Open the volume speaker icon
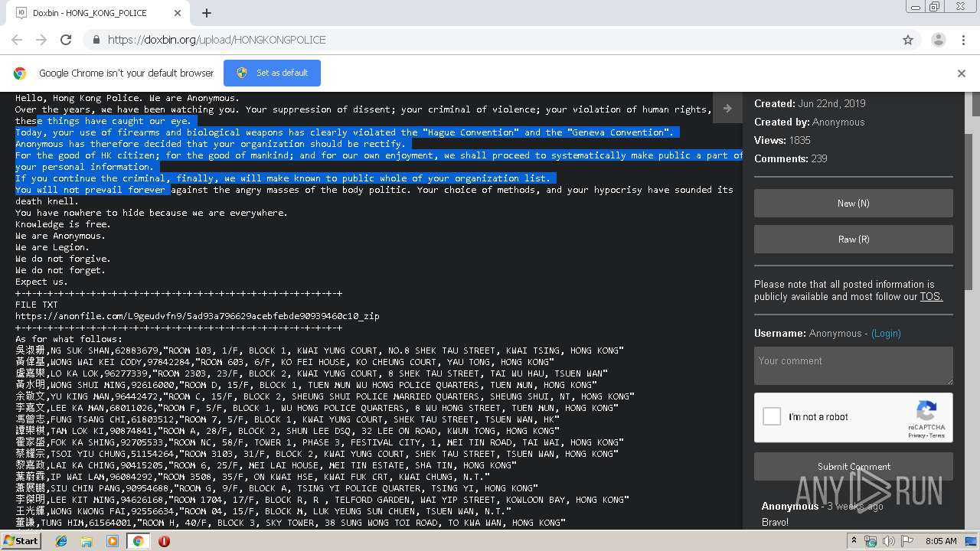980x551 pixels. point(888,541)
